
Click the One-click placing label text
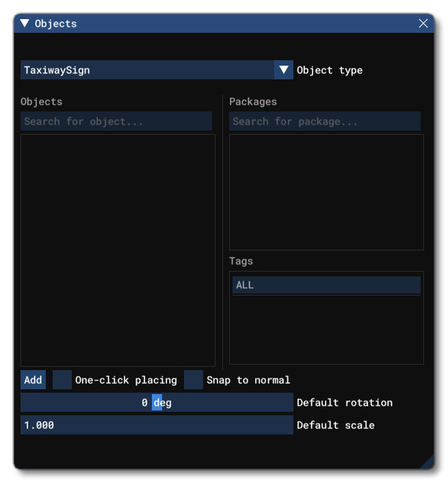tap(126, 380)
